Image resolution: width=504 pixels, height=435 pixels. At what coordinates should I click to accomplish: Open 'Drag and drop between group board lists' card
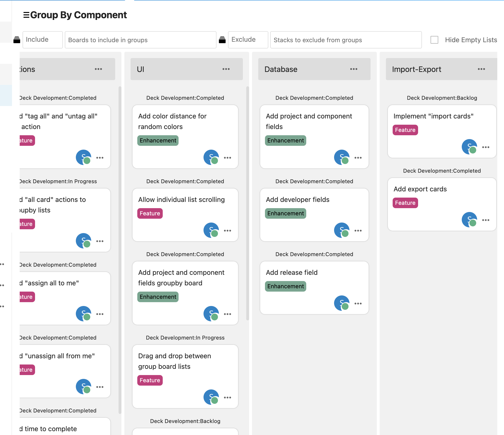coord(185,376)
